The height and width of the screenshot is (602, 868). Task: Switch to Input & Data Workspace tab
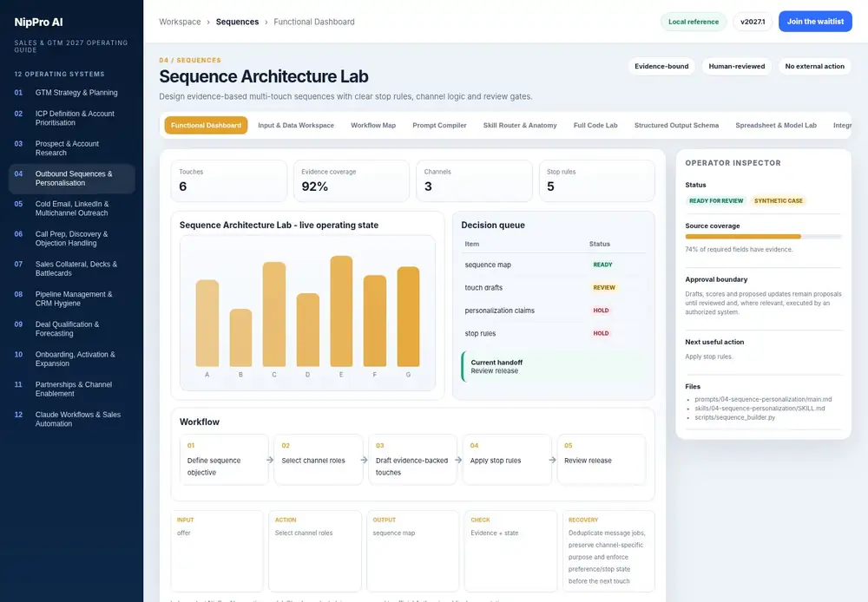[296, 126]
